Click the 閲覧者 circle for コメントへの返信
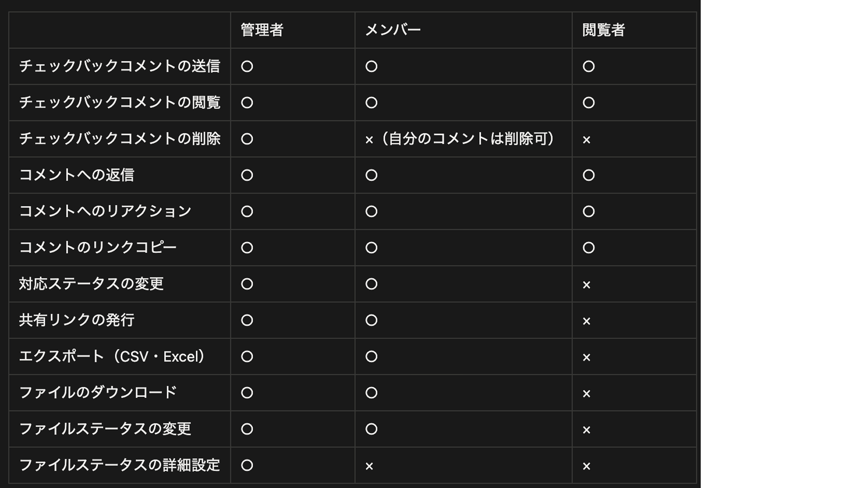 click(588, 175)
